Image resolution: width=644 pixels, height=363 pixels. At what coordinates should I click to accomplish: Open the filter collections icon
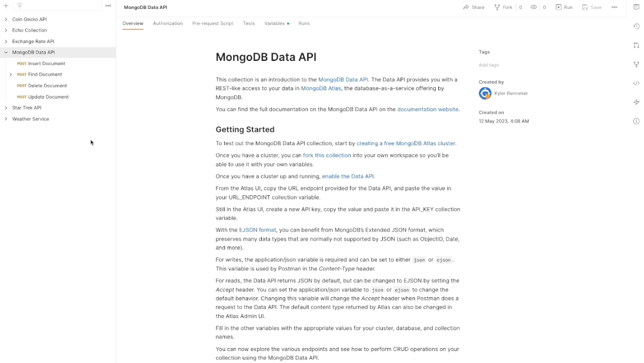pos(19,6)
